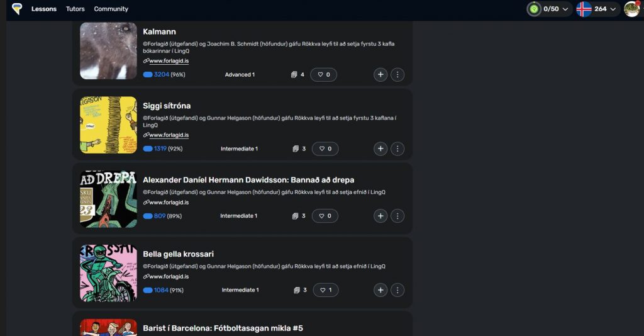Click the blue word indicator for Bella gella krossari

[x=147, y=290]
